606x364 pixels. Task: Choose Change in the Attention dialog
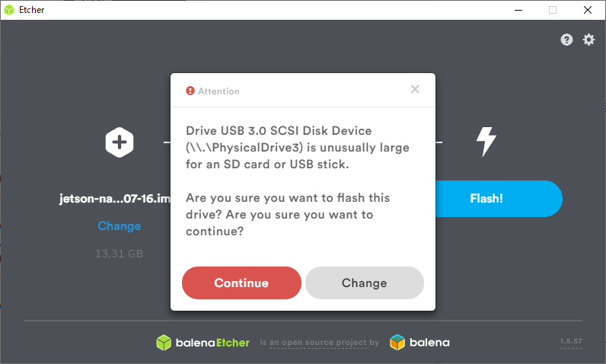[x=365, y=283]
